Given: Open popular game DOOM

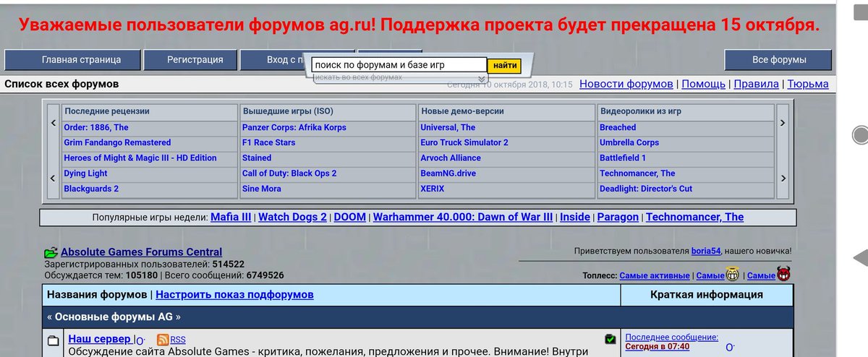Looking at the screenshot, I should (x=350, y=217).
